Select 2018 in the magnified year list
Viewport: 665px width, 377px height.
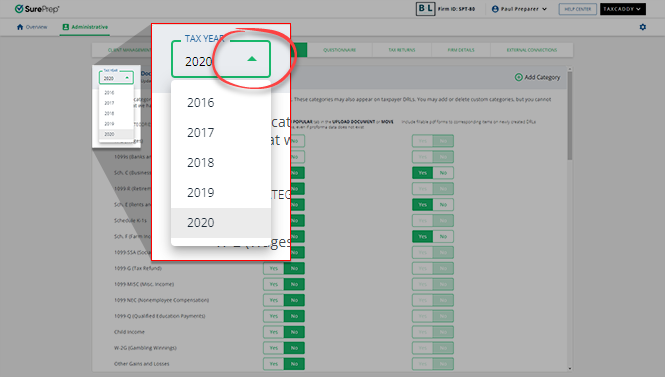(x=221, y=163)
